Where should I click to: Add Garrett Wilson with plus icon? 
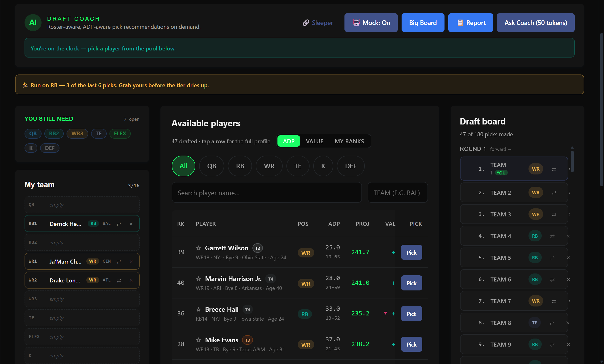click(394, 252)
